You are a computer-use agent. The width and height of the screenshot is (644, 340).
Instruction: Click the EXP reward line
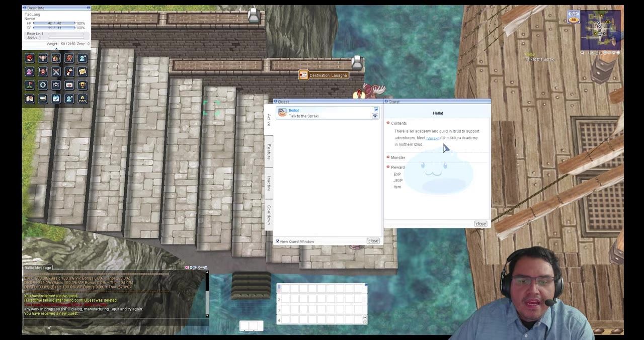coord(397,174)
